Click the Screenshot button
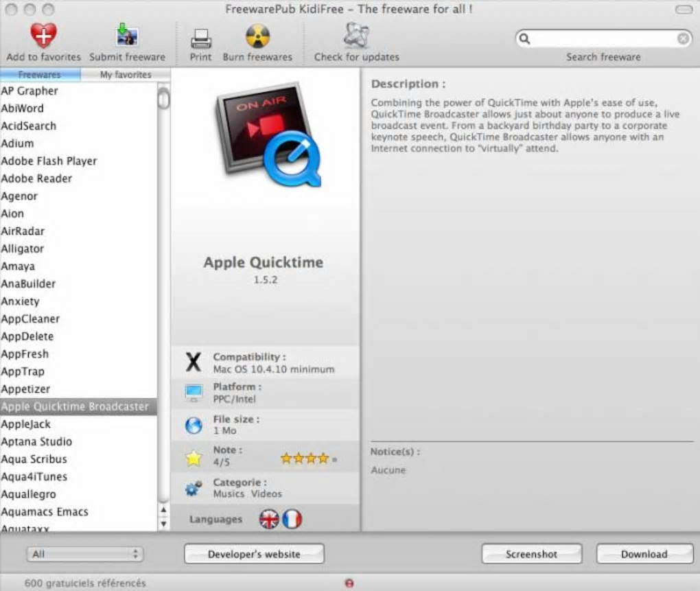 532,554
